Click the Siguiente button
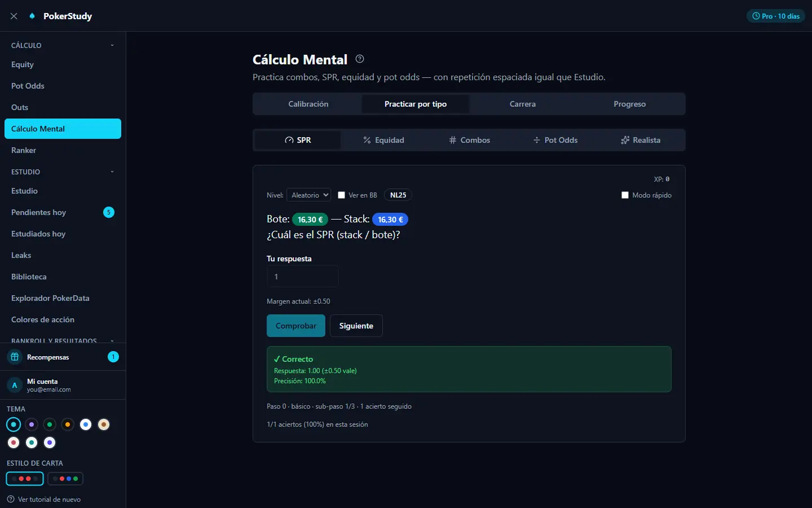The image size is (812, 508). click(356, 326)
